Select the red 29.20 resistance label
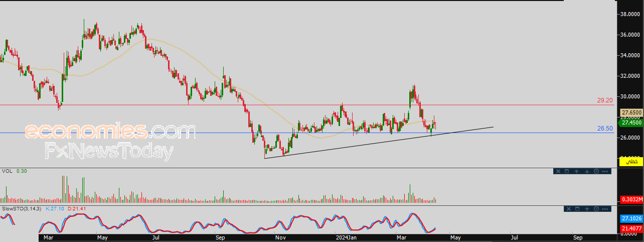644x242 pixels. click(x=604, y=100)
